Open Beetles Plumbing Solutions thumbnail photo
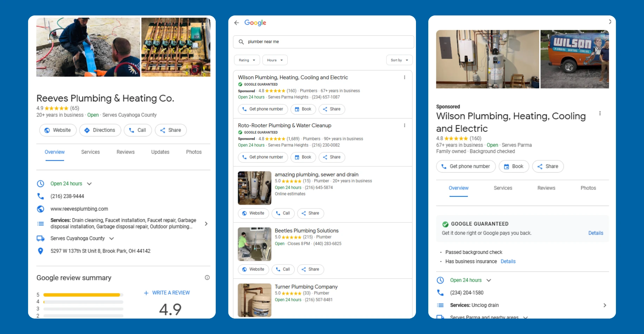Image resolution: width=644 pixels, height=334 pixels. pos(255,244)
